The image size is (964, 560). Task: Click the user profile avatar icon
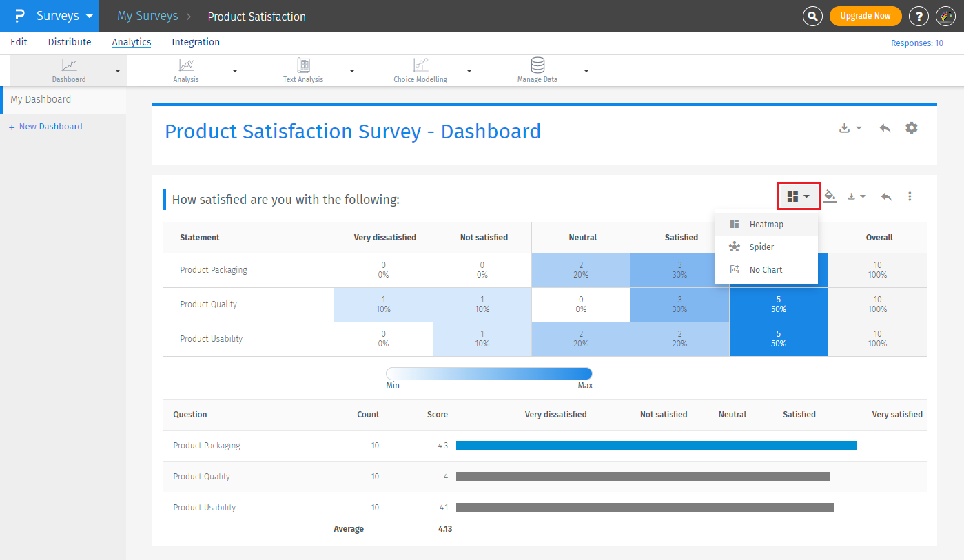click(945, 16)
